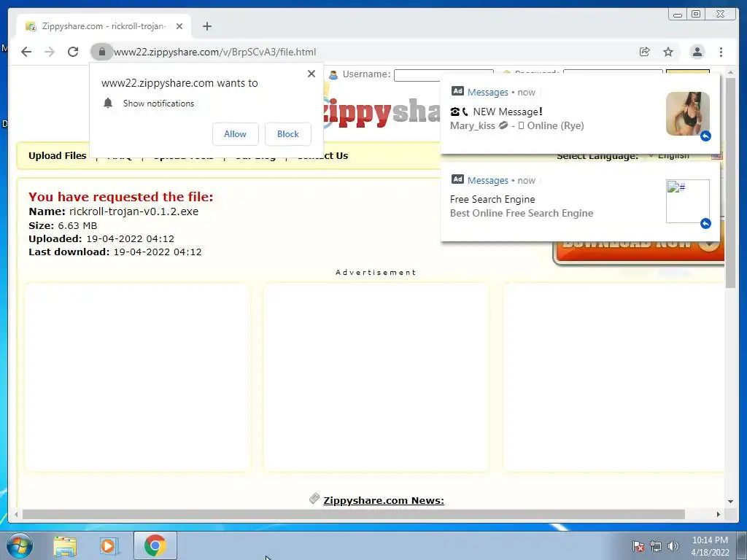
Task: Click the Username input field
Action: pyautogui.click(x=444, y=75)
